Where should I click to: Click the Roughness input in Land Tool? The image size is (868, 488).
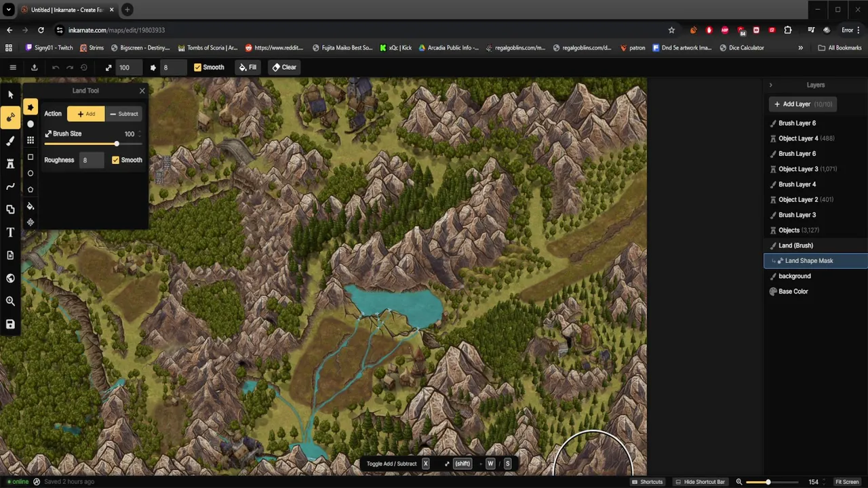tap(92, 160)
